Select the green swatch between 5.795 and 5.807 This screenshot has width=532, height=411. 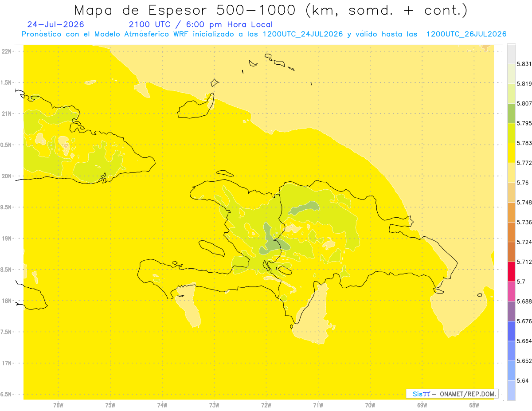click(511, 113)
